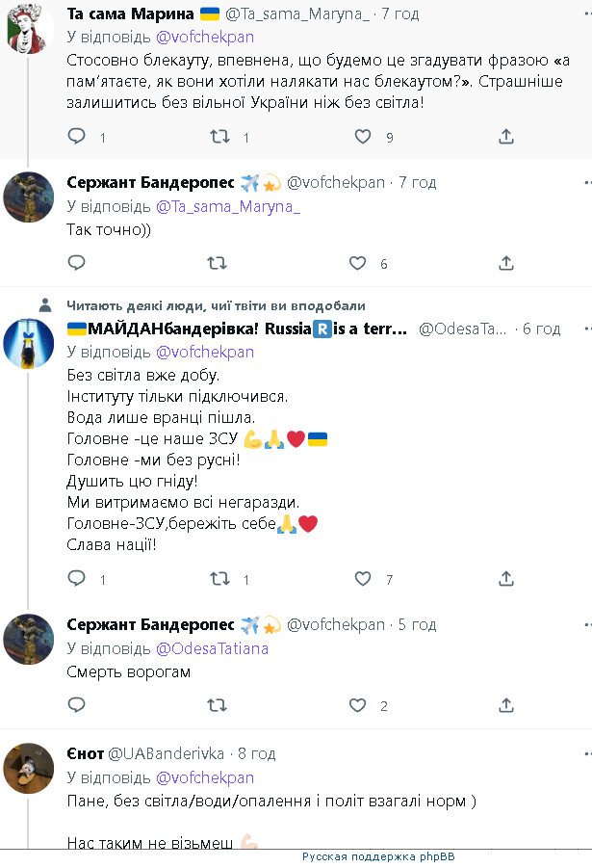Image resolution: width=592 pixels, height=868 pixels.
Task: Reply to Та сама Марина's tweet
Action: click(77, 137)
